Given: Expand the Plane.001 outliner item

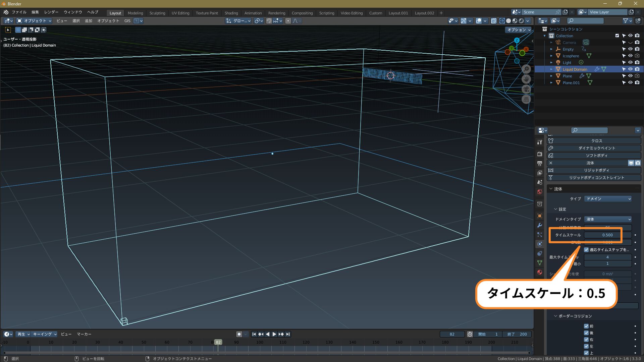Looking at the screenshot, I should (x=551, y=83).
